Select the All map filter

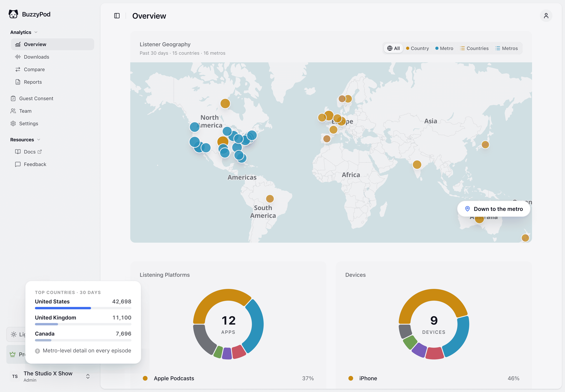click(393, 48)
